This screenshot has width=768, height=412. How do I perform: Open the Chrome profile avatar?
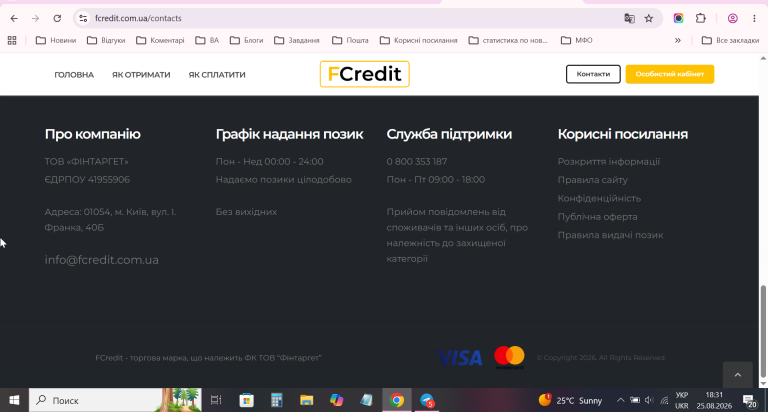(x=733, y=18)
